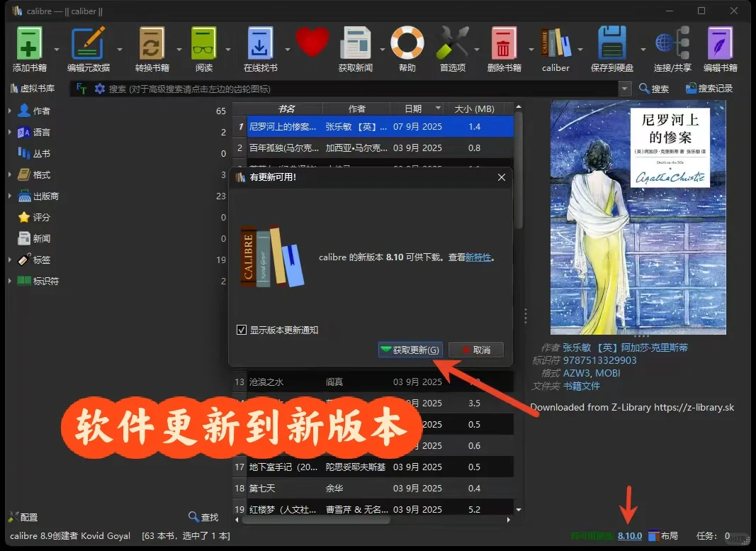
Task: Open identifier link 9787513329903
Action: [x=600, y=360]
